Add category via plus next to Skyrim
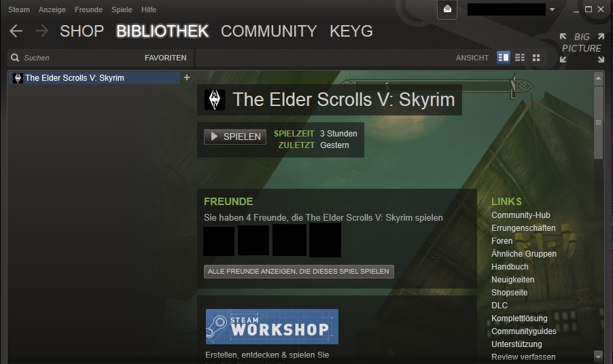This screenshot has height=364, width=613. click(187, 77)
